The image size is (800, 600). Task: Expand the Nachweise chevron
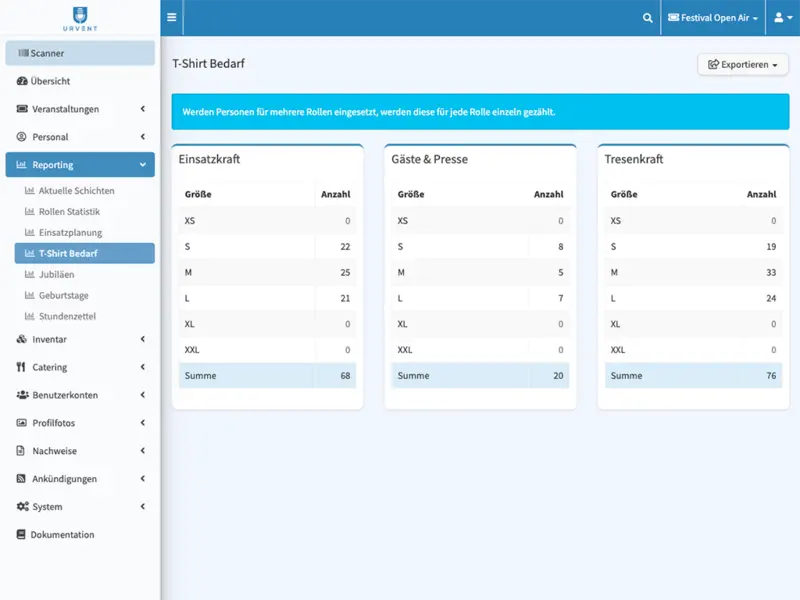pos(143,451)
